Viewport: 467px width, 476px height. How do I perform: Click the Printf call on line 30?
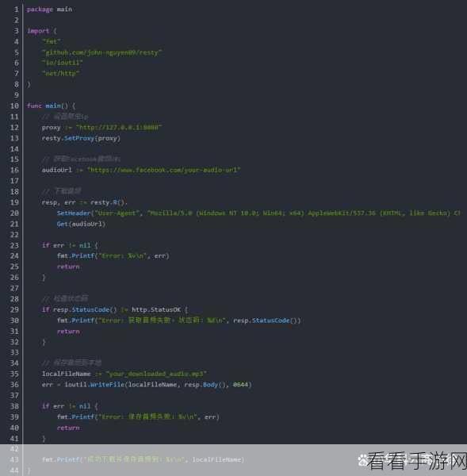click(x=178, y=321)
